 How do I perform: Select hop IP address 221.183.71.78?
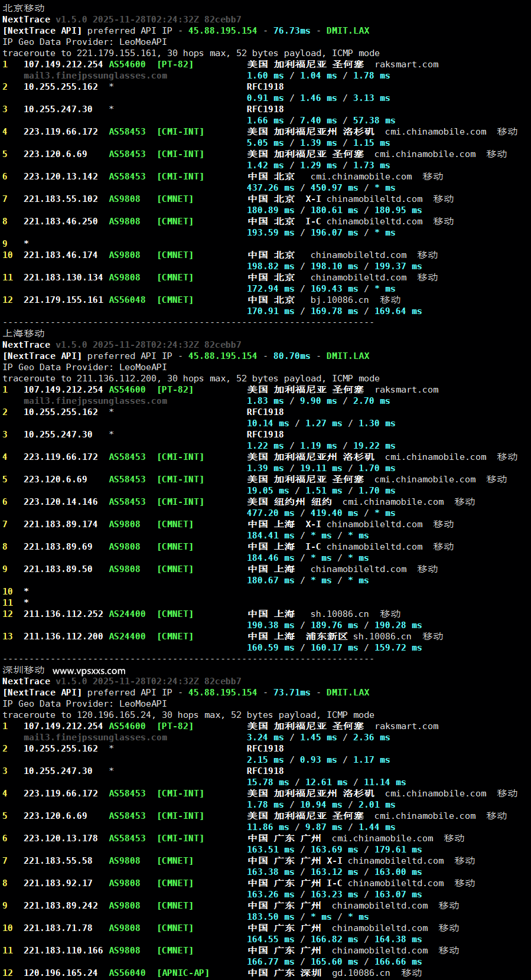tap(58, 928)
